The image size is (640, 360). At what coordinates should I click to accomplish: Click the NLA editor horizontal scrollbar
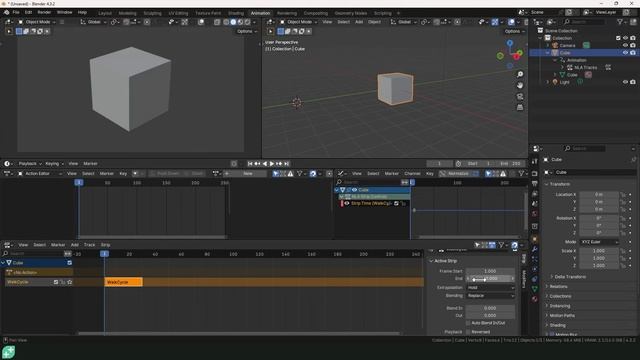click(239, 333)
